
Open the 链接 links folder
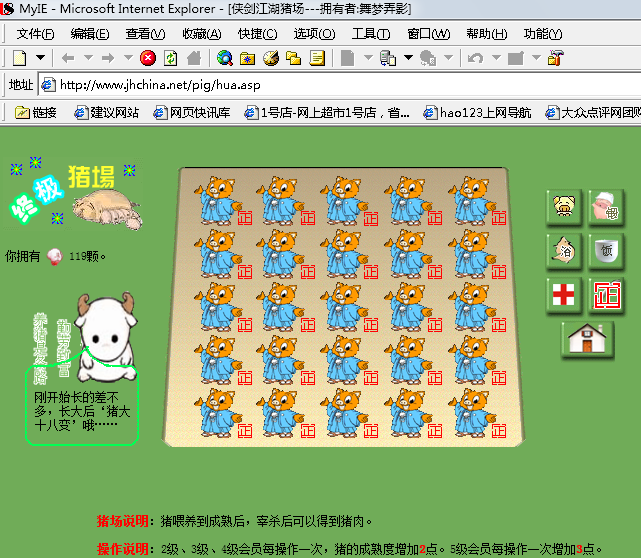pos(36,112)
